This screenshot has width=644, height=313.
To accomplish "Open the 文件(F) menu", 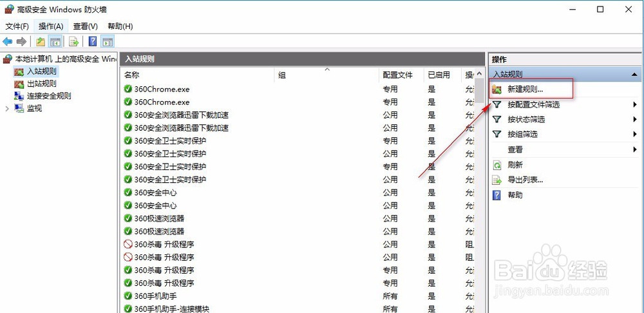I will [17, 26].
